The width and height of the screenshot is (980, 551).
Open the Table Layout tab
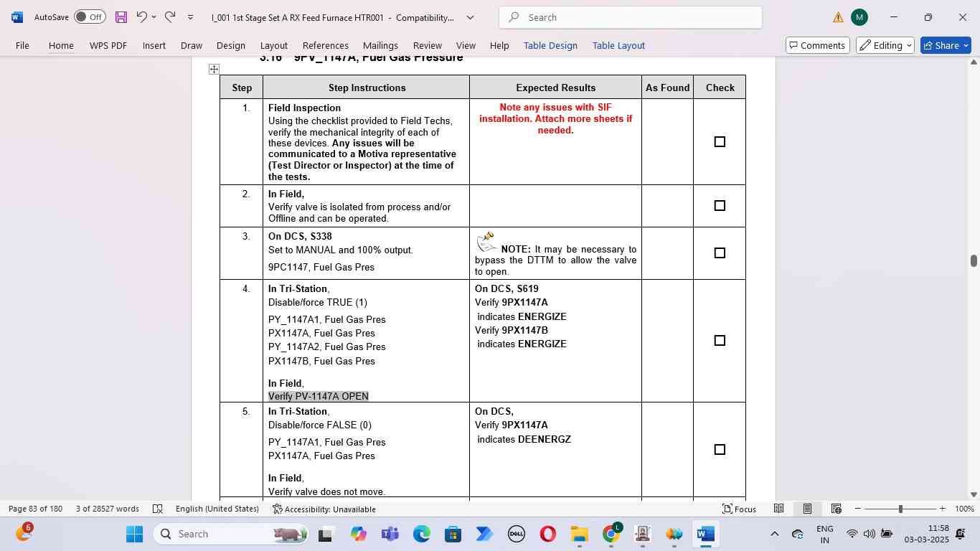tap(618, 45)
